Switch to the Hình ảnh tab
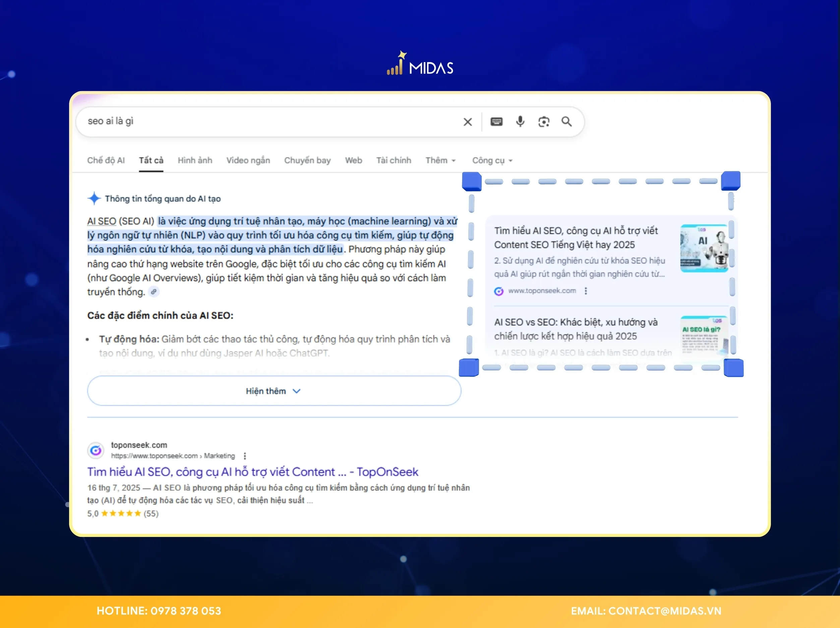This screenshot has height=628, width=840. 195,160
